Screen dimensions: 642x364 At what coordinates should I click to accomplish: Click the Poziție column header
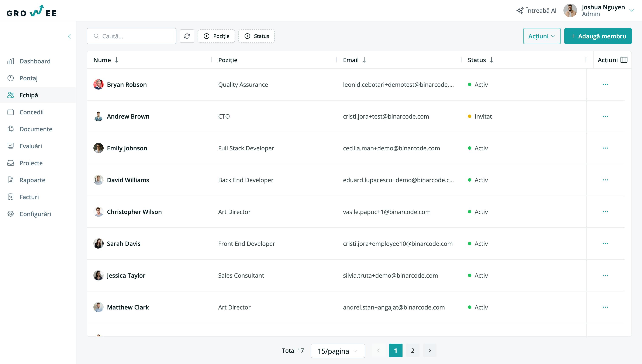228,60
